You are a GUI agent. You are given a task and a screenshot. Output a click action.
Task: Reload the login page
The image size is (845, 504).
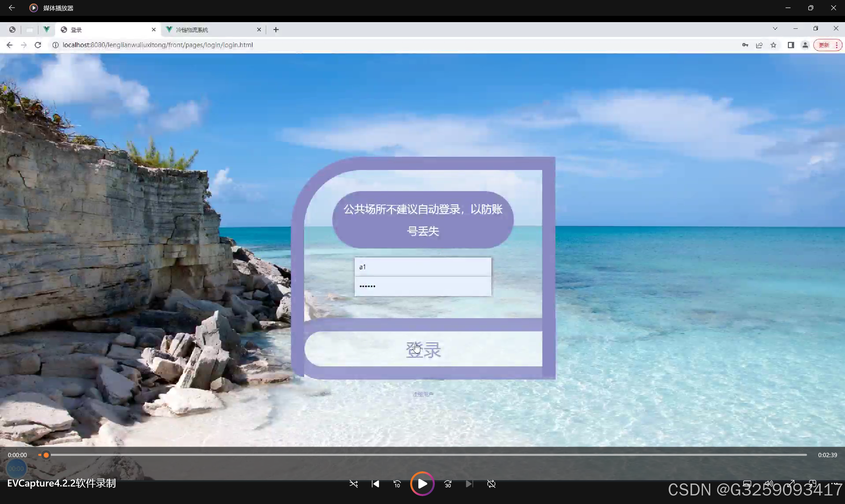[x=38, y=45]
